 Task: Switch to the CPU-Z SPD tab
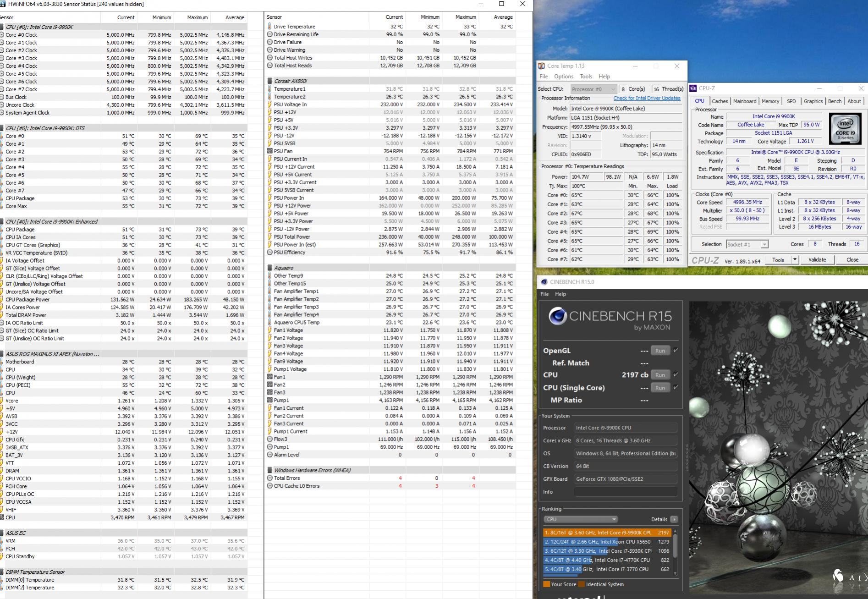coord(791,101)
